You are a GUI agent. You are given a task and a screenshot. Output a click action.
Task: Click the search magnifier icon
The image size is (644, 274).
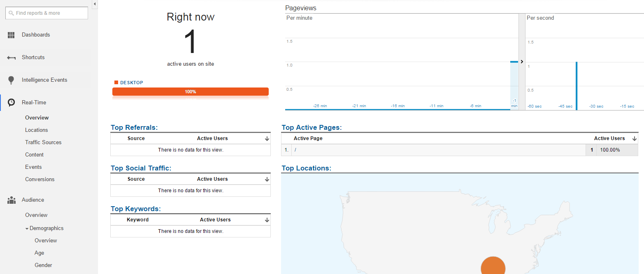[11, 13]
